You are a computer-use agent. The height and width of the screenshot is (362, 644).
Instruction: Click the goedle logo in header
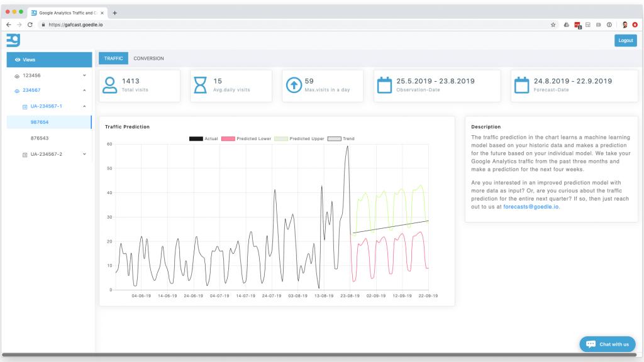pos(13,40)
